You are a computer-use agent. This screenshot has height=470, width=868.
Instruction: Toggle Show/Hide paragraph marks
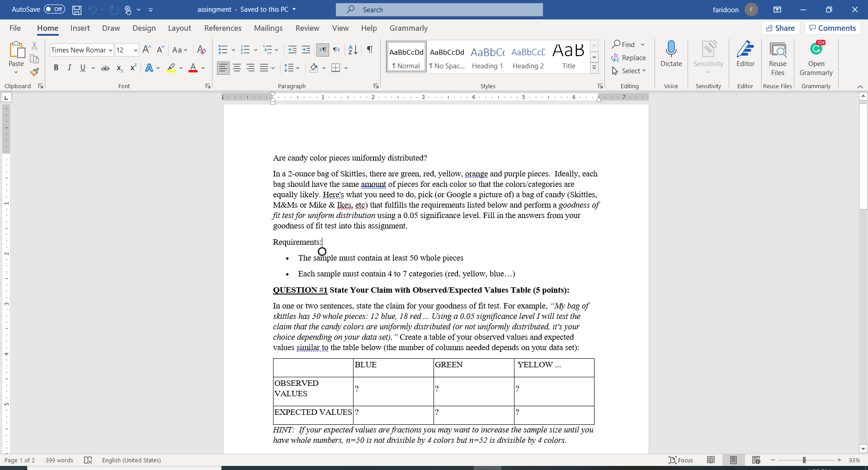click(370, 50)
